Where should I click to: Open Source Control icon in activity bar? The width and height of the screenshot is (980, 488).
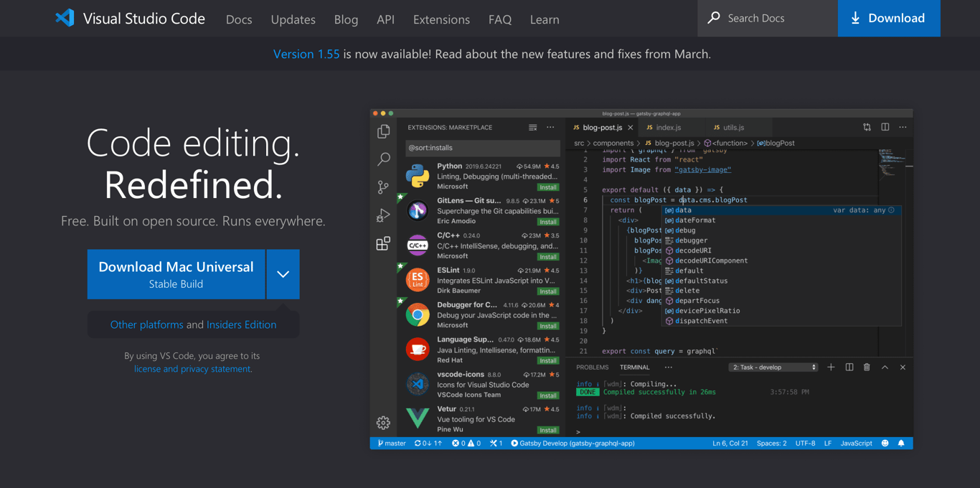click(x=384, y=187)
